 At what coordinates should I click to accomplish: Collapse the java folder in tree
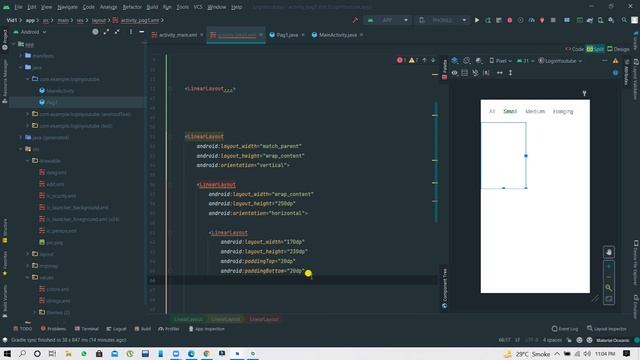coord(20,67)
